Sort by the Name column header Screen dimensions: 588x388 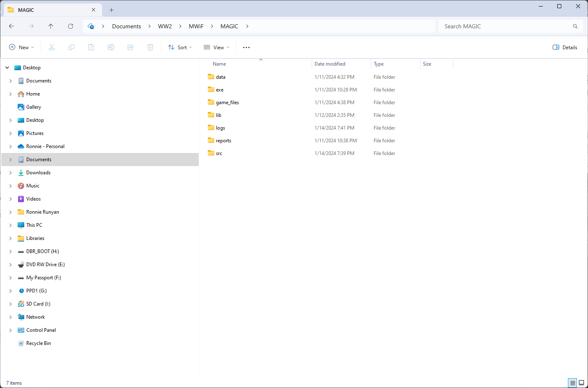pyautogui.click(x=219, y=64)
